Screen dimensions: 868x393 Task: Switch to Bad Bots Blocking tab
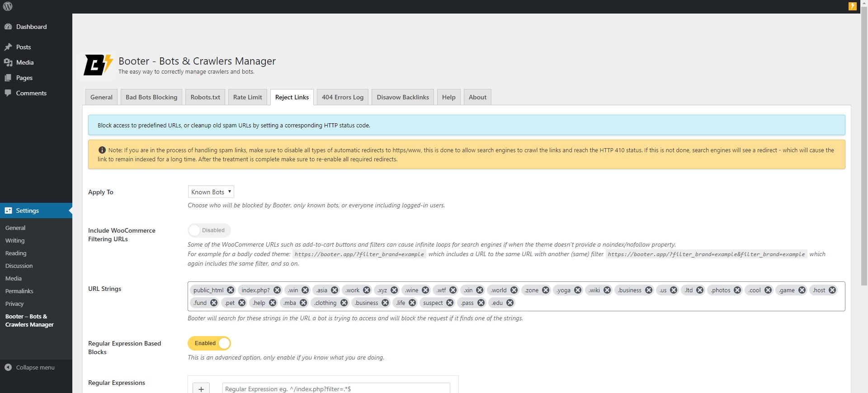pos(151,97)
